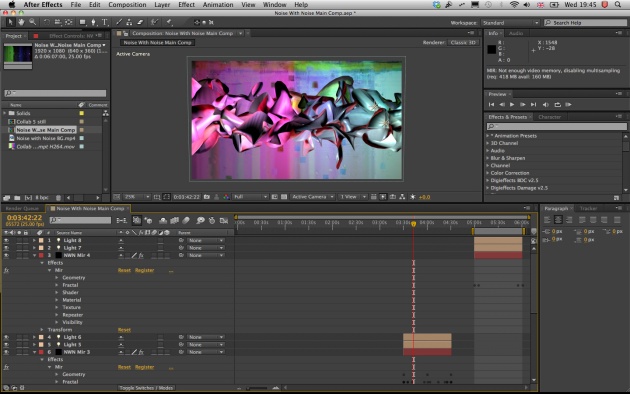
Task: Take a snapshot with camera icon
Action: point(207,197)
